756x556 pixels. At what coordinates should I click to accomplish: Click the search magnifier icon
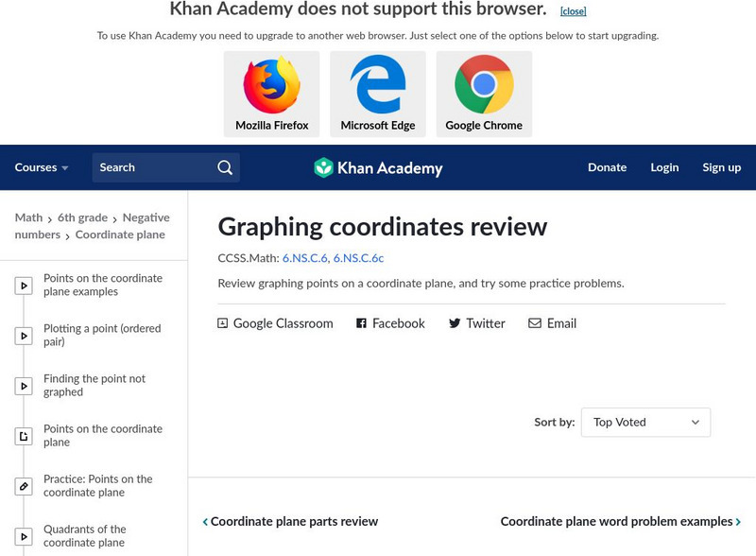coord(225,167)
